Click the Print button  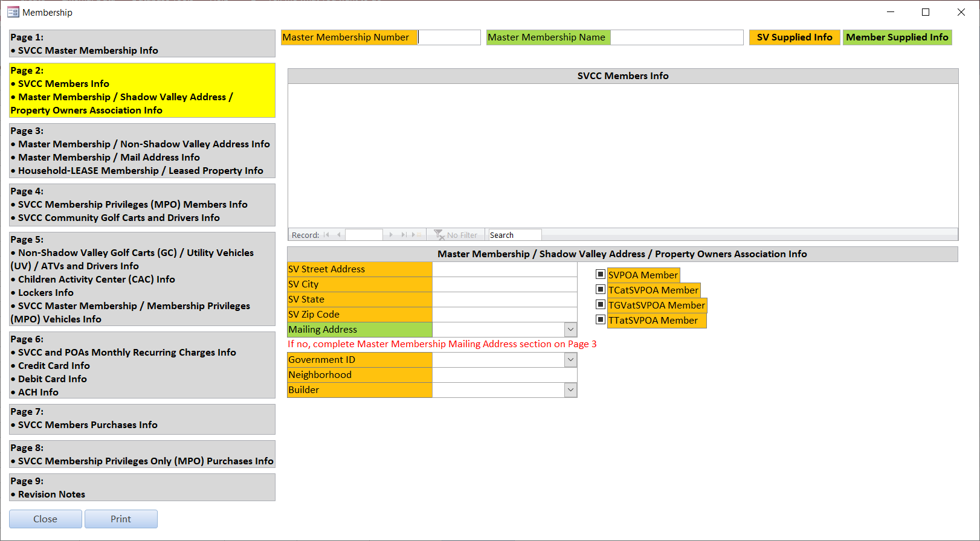(121, 519)
